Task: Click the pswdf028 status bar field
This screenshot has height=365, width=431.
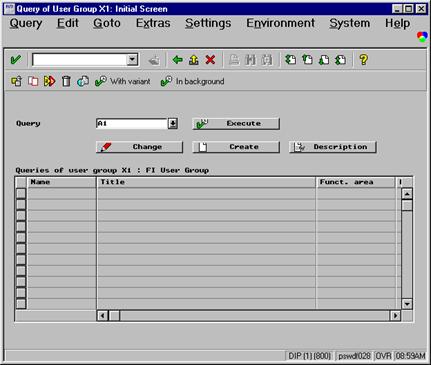Action: 354,356
